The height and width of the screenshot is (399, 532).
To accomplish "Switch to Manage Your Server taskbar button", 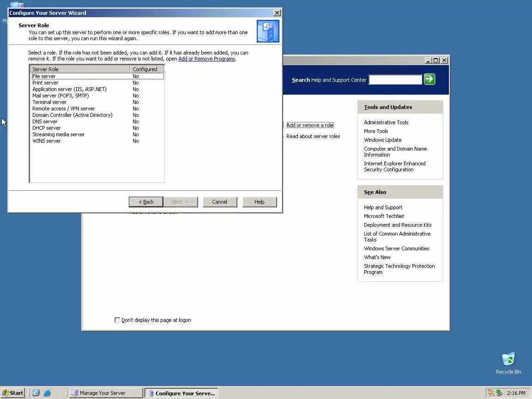I will click(106, 393).
